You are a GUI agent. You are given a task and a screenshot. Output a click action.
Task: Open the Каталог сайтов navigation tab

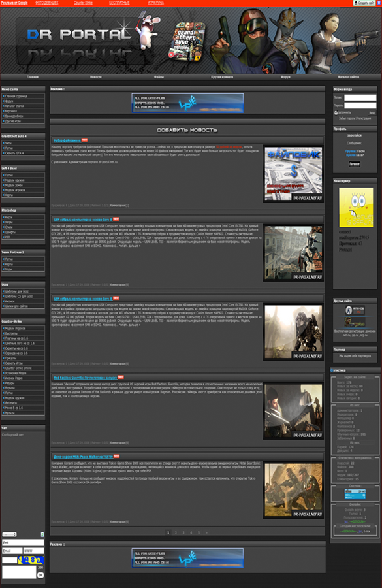[349, 77]
